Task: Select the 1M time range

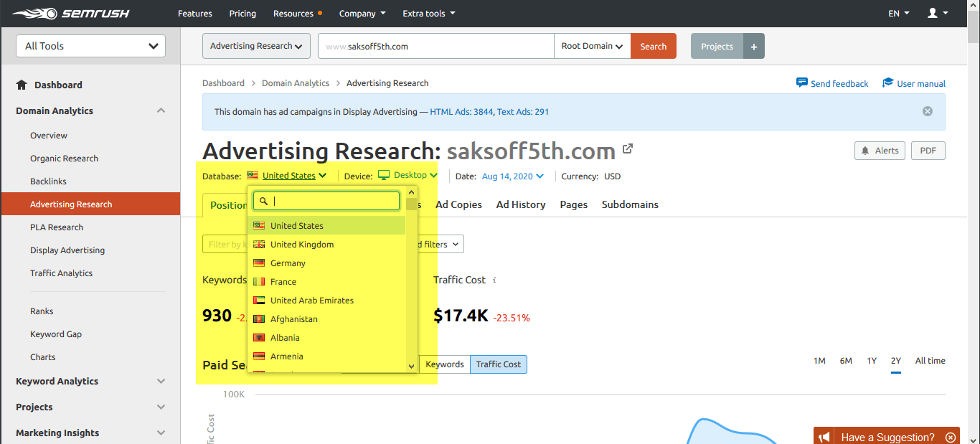Action: [x=819, y=361]
